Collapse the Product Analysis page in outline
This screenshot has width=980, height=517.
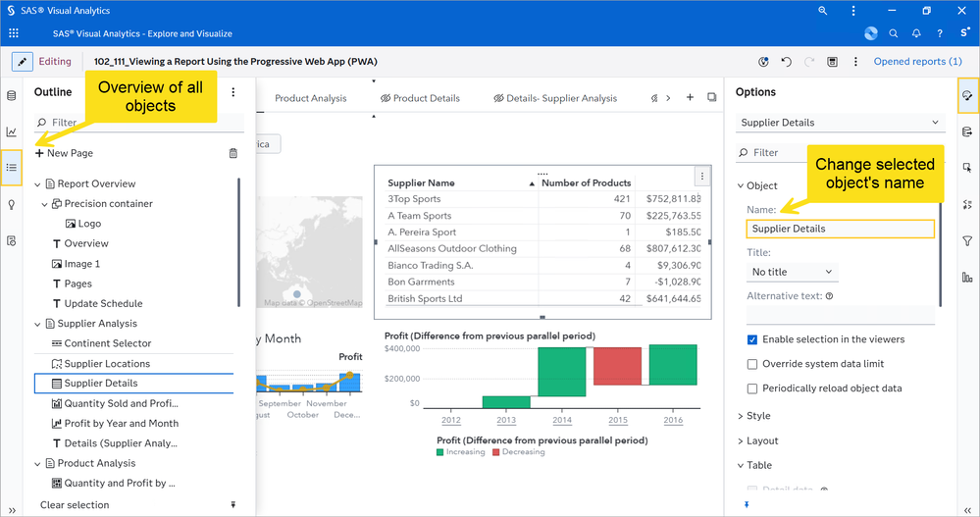[37, 464]
